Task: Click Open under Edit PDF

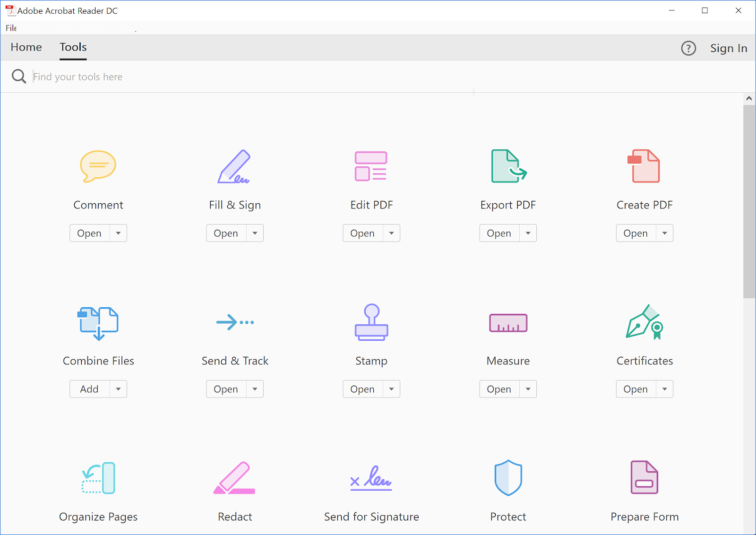Action: coord(363,233)
